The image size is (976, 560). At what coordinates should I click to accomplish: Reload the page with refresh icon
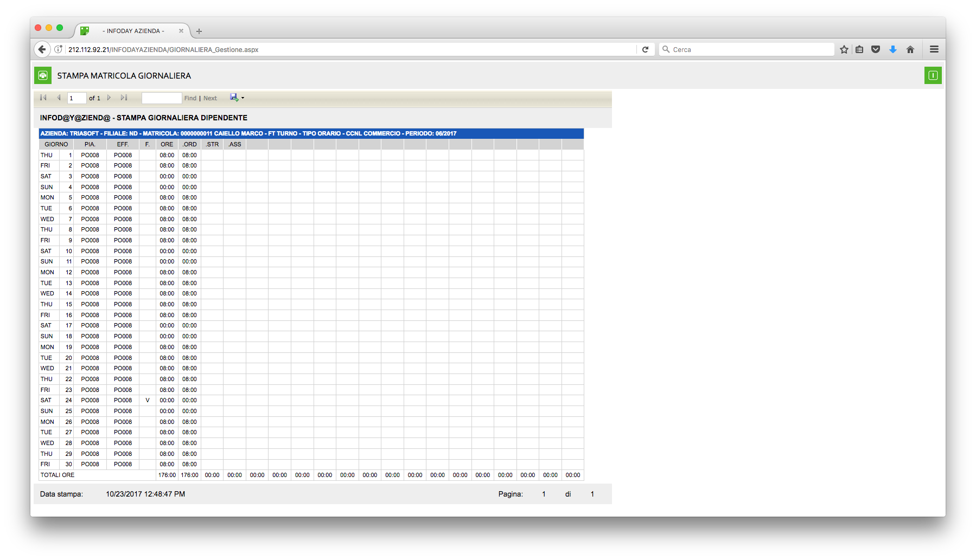[646, 49]
